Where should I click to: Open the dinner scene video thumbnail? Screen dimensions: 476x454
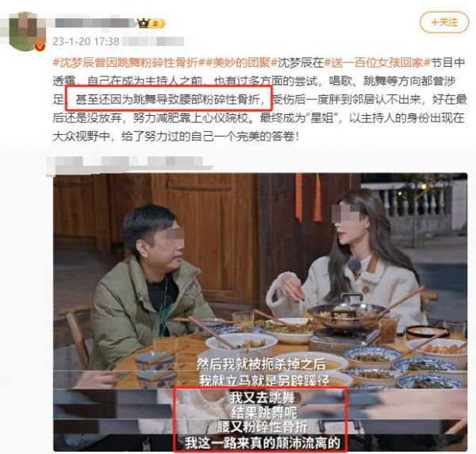(260, 312)
